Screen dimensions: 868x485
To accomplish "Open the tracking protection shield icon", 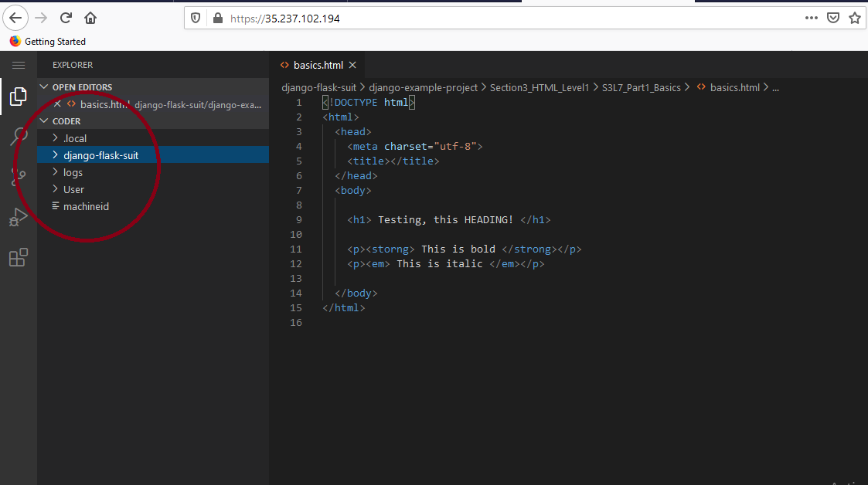I will (x=196, y=19).
